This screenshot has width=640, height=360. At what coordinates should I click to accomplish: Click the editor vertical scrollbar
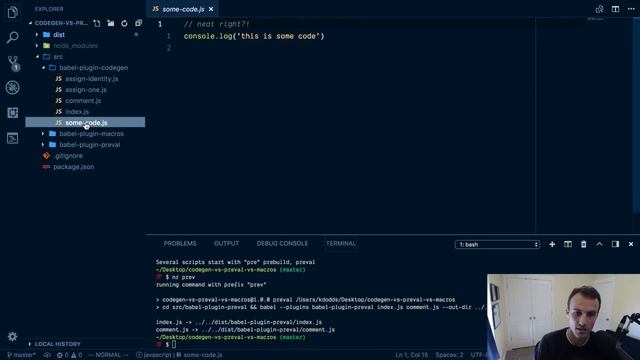(x=637, y=114)
